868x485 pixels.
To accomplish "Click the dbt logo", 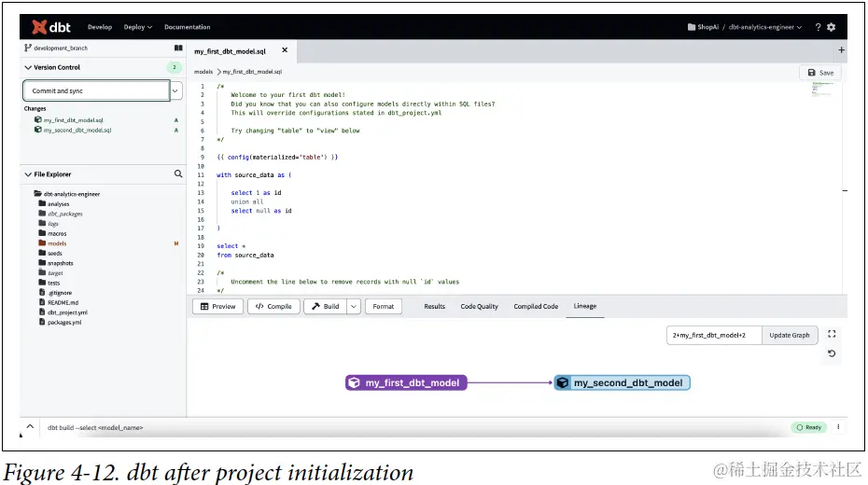I will (x=51, y=26).
